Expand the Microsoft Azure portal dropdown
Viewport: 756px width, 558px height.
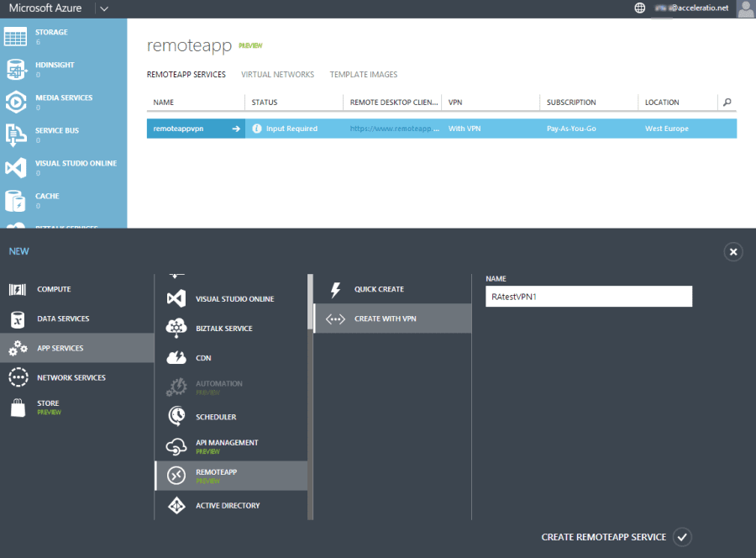pos(103,9)
